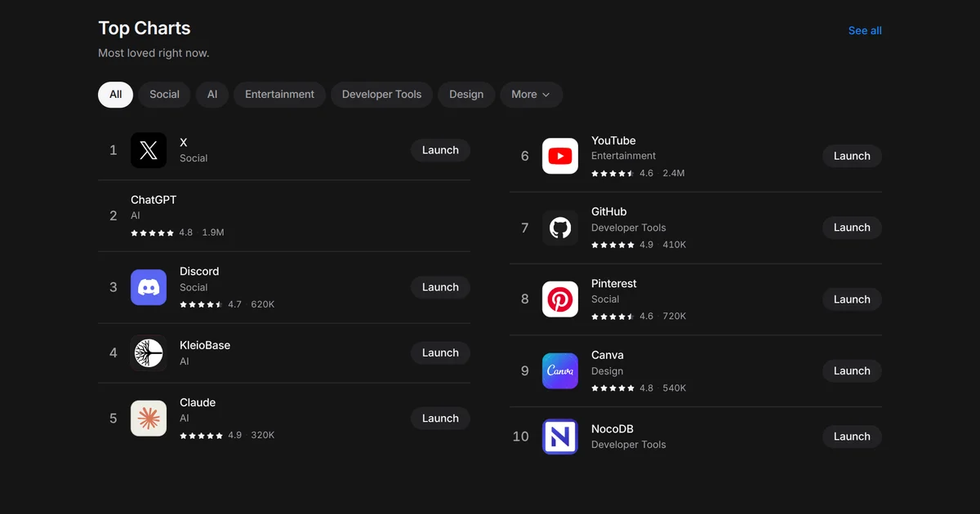Launch NocoDB

click(852, 436)
